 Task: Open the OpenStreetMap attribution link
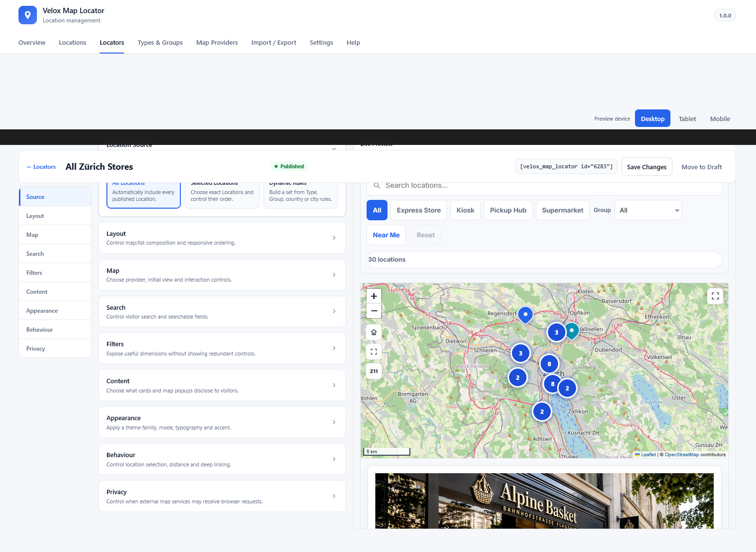click(682, 455)
